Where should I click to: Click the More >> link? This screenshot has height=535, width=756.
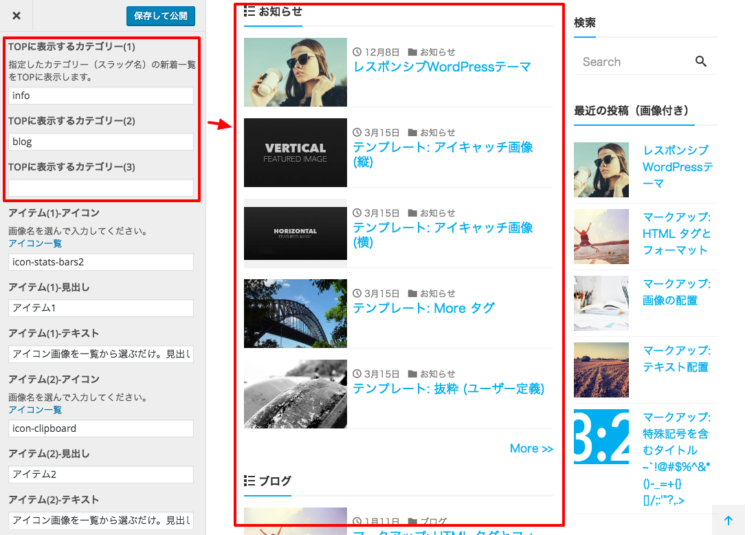tap(531, 448)
